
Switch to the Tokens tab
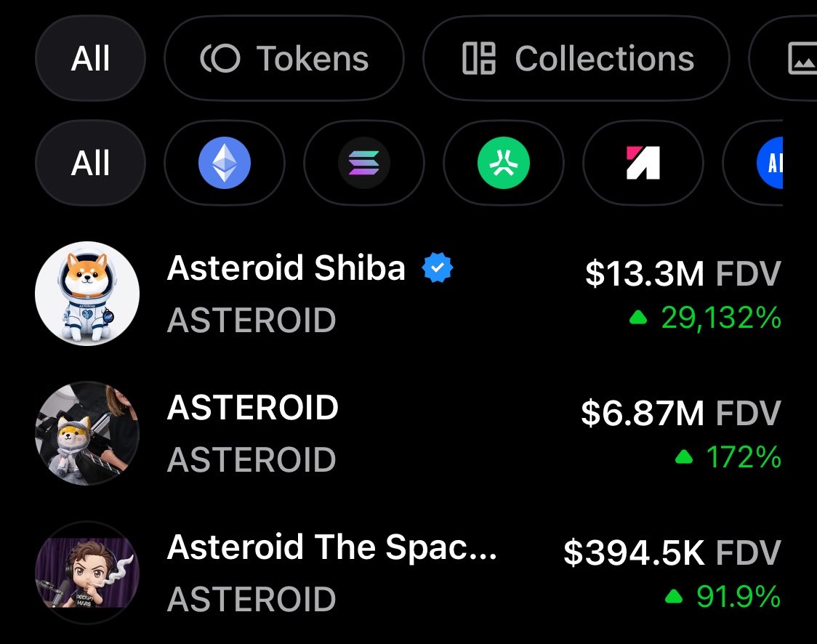click(x=283, y=58)
